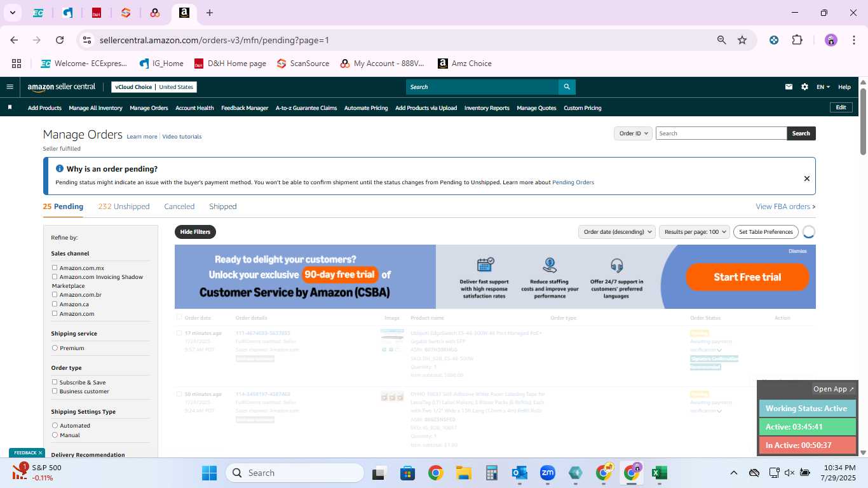This screenshot has width=868, height=488.
Task: Click the search magnifier button in header
Action: tap(567, 87)
